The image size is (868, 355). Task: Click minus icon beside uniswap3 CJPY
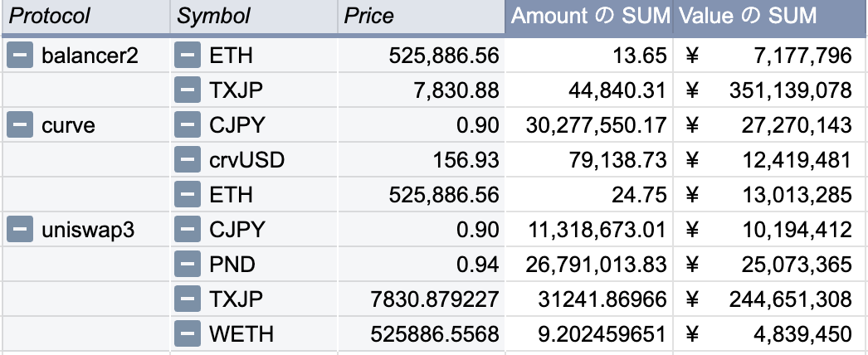188,230
